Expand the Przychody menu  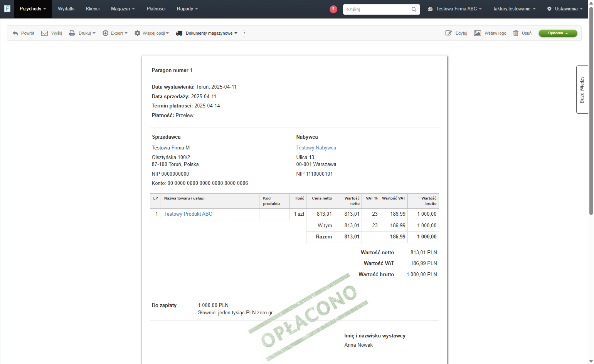[x=33, y=9]
